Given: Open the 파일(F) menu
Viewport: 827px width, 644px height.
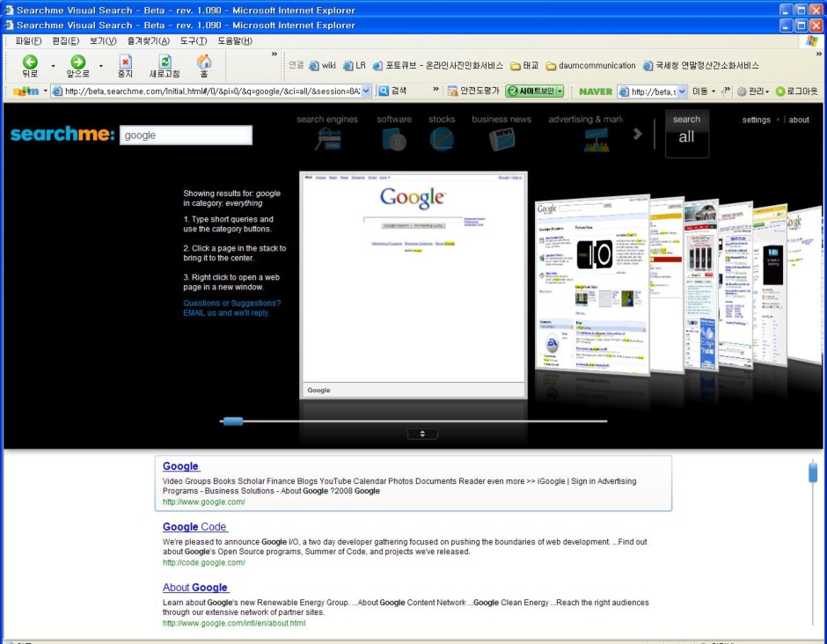Looking at the screenshot, I should (28, 40).
